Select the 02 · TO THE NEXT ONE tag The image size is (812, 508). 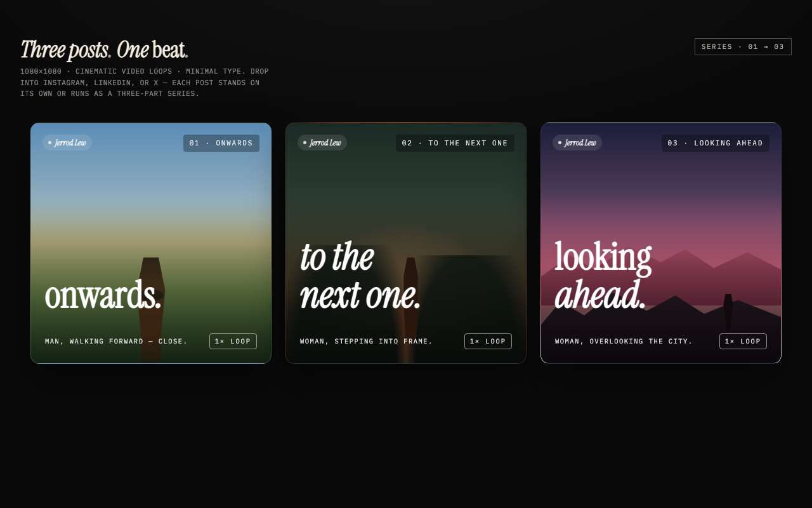[455, 143]
